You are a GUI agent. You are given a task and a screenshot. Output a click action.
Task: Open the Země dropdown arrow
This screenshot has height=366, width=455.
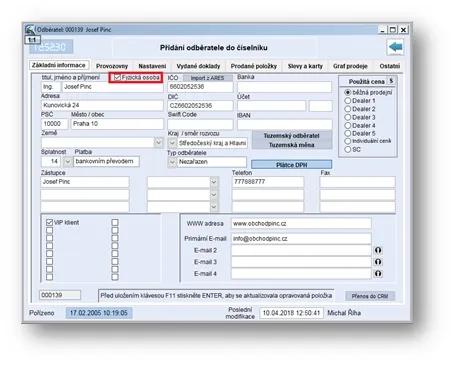[x=158, y=142]
